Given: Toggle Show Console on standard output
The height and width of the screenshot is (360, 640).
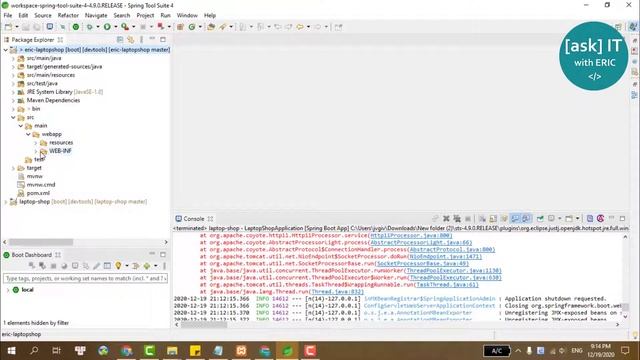Looking at the screenshot, I should click(x=515, y=219).
